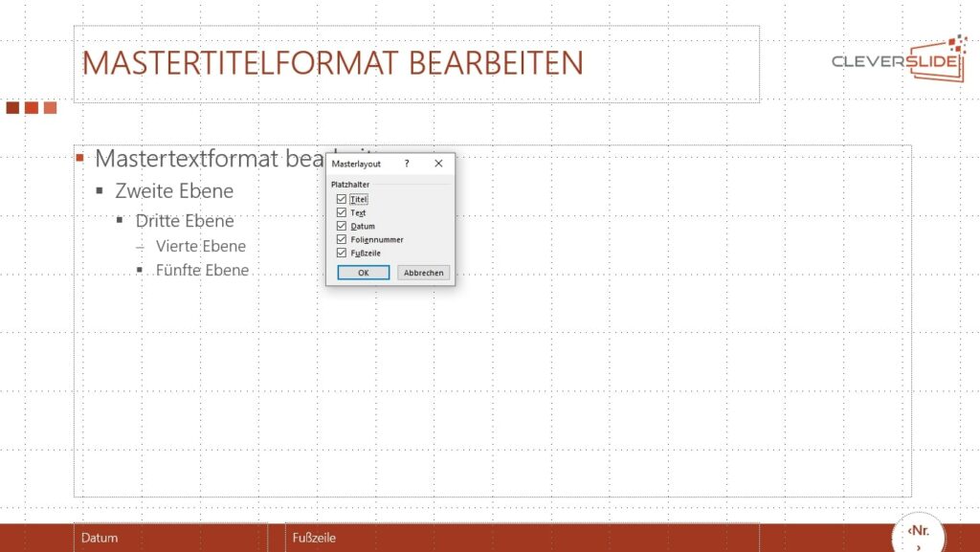Select the Fußzeile footer placeholder

tap(522, 538)
